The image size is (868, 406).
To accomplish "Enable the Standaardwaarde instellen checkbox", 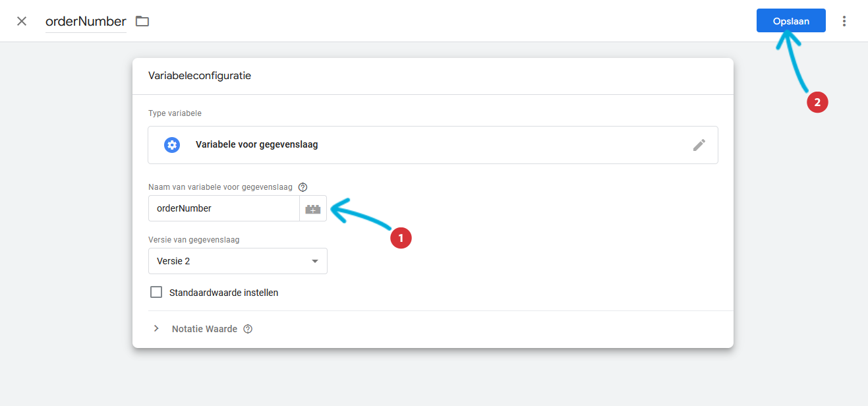I will (x=156, y=292).
